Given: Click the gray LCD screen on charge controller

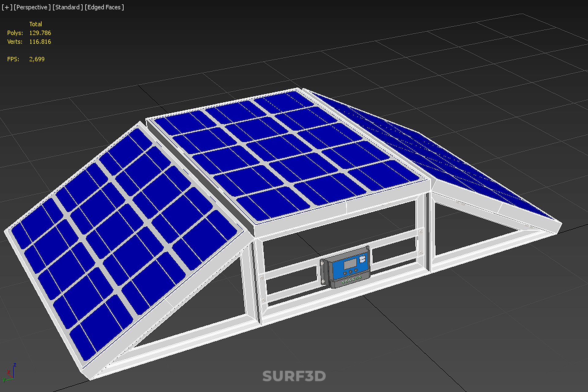Looking at the screenshot, I should 350,264.
